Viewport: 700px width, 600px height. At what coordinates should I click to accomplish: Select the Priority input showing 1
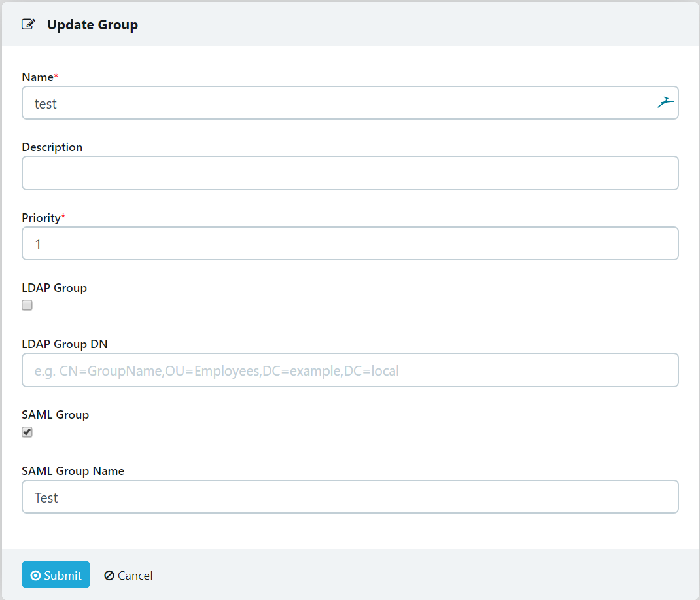click(x=350, y=243)
